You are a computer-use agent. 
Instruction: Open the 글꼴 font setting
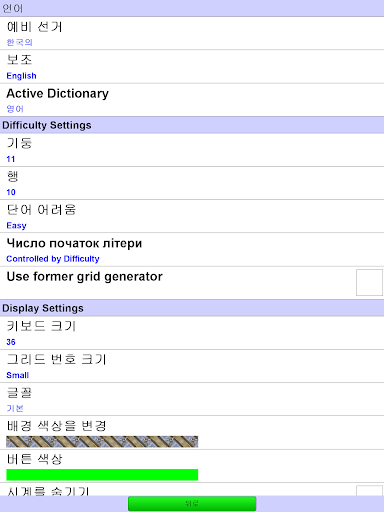point(192,399)
